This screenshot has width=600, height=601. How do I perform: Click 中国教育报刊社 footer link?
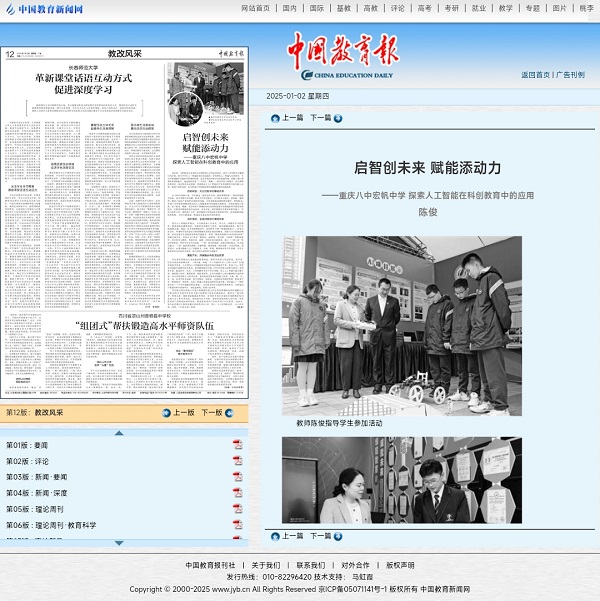(210, 565)
